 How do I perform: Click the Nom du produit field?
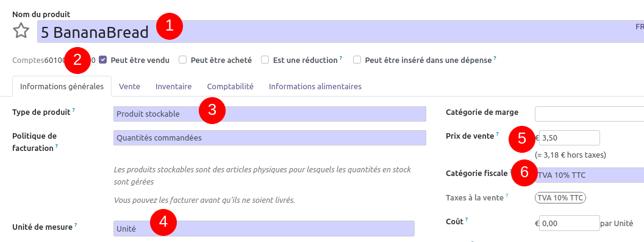pos(340,32)
